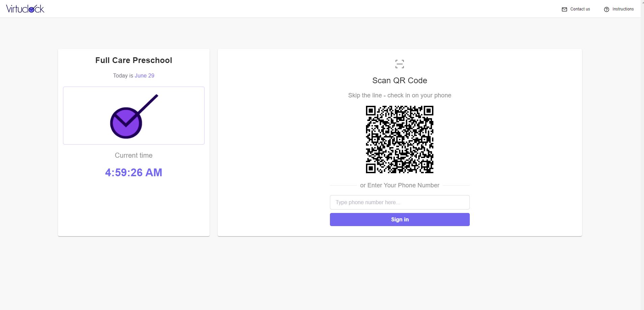Focus the phone number input field

click(400, 203)
